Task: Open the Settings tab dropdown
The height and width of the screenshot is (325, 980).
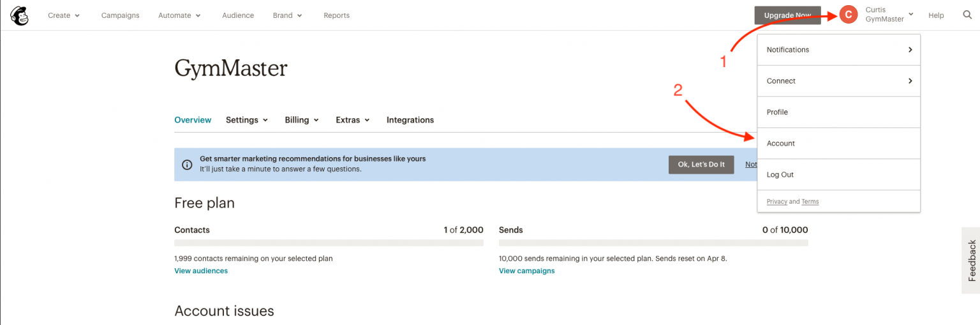Action: point(246,120)
